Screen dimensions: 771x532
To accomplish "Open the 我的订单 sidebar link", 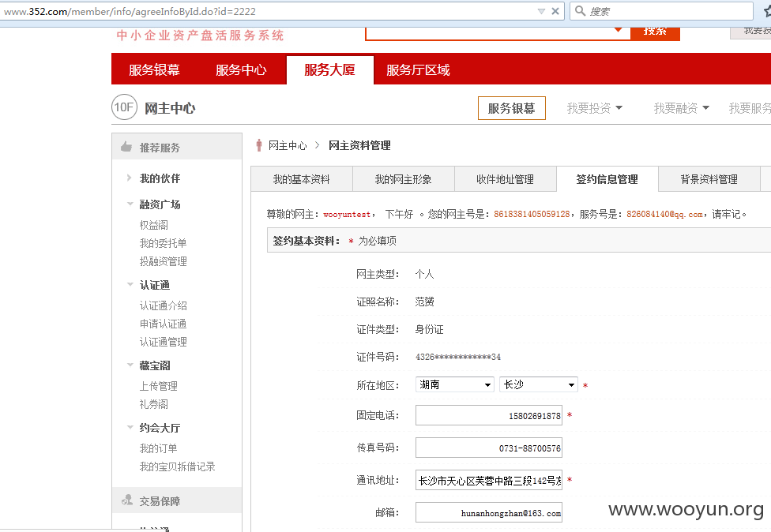I will (x=158, y=448).
